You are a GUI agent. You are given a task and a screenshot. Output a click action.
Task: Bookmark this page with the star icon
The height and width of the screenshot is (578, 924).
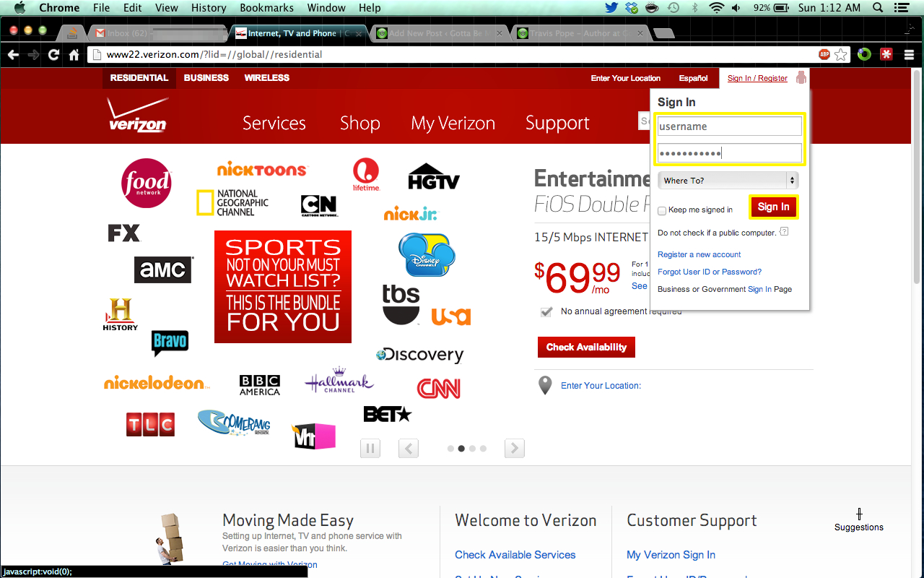tap(841, 54)
